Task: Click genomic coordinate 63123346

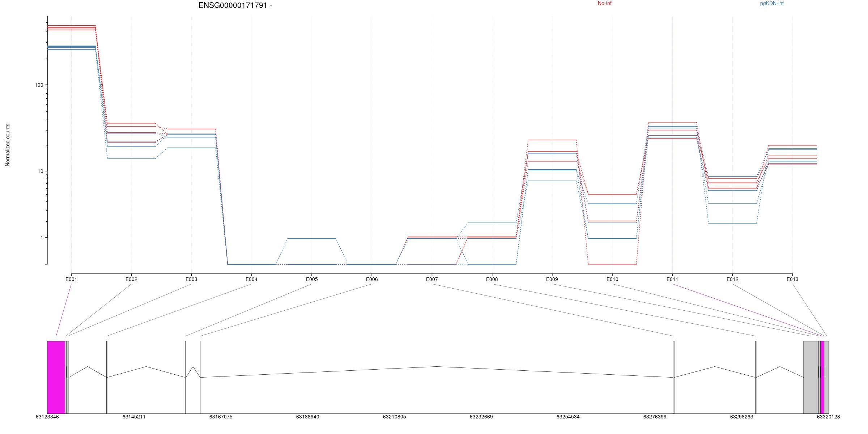Action: 47,417
